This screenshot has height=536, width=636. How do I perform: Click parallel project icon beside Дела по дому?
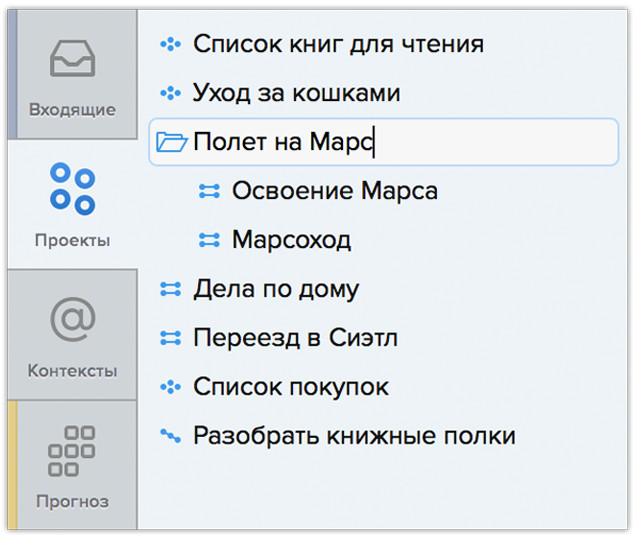(x=170, y=289)
